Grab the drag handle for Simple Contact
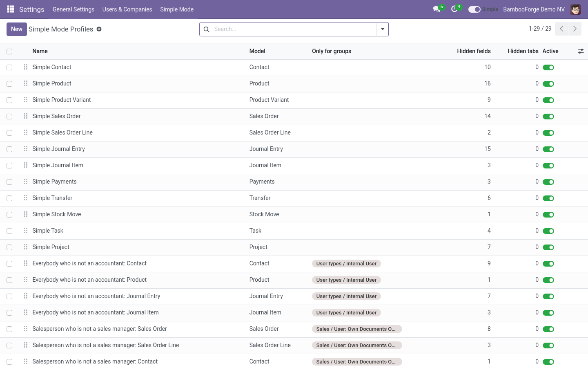The width and height of the screenshot is (588, 368). [26, 67]
